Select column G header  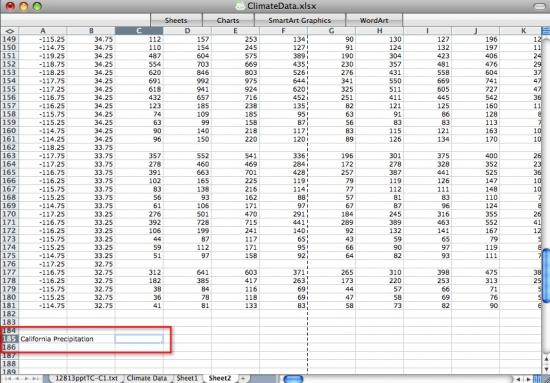[x=331, y=31]
